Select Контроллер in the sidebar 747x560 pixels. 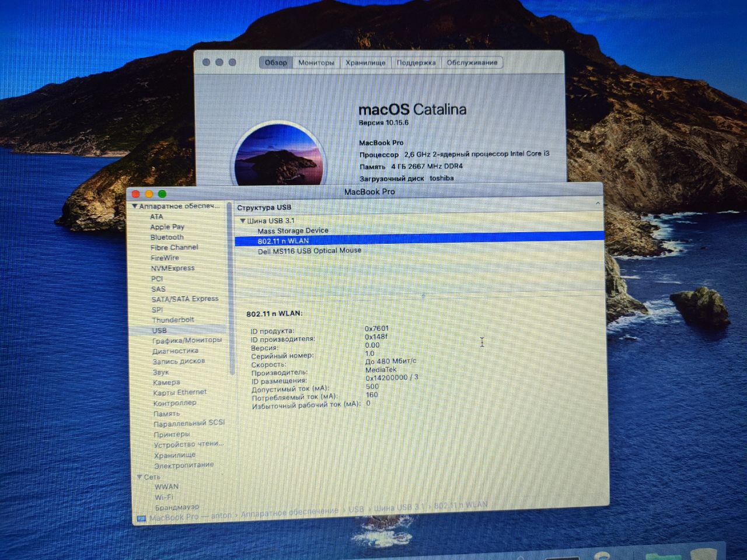coord(174,403)
